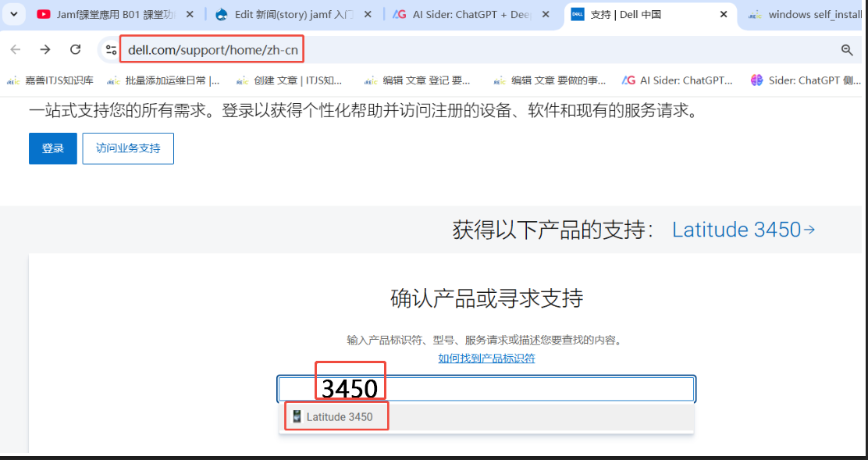Open the 嘉善ITJS知识库 bookmark
Viewport: 868px width, 460px height.
(51, 80)
